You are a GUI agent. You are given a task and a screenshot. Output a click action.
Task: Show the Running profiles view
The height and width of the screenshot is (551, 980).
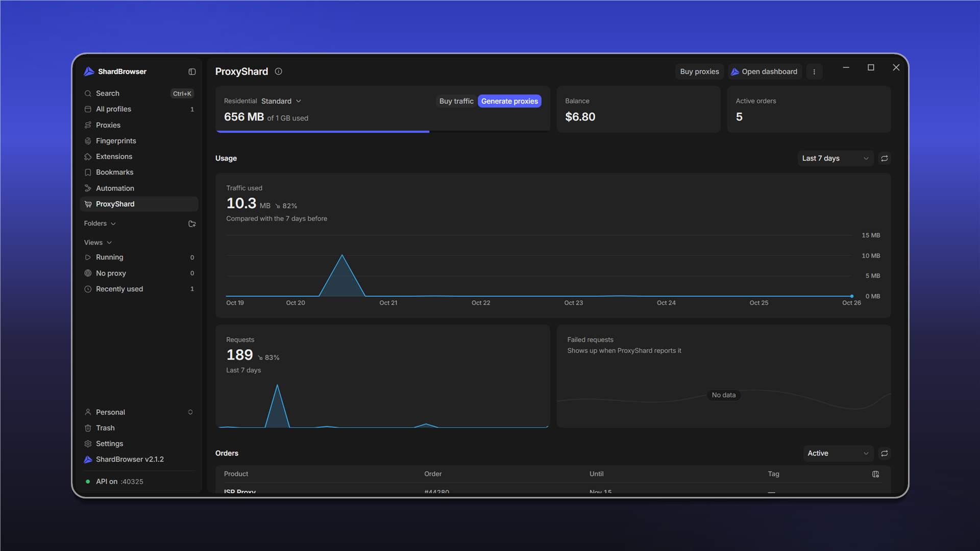coord(139,258)
